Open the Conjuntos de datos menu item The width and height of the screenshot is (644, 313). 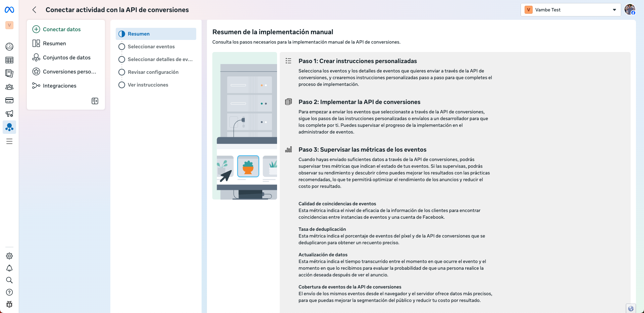coord(66,58)
